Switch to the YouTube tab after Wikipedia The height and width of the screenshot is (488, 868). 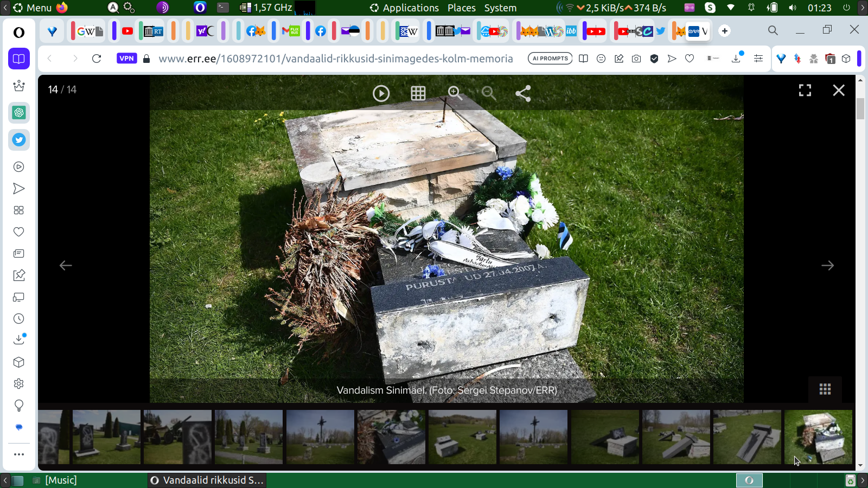click(x=127, y=31)
